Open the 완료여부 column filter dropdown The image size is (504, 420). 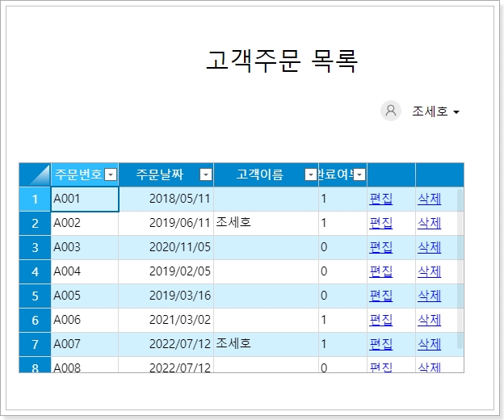[x=359, y=174]
